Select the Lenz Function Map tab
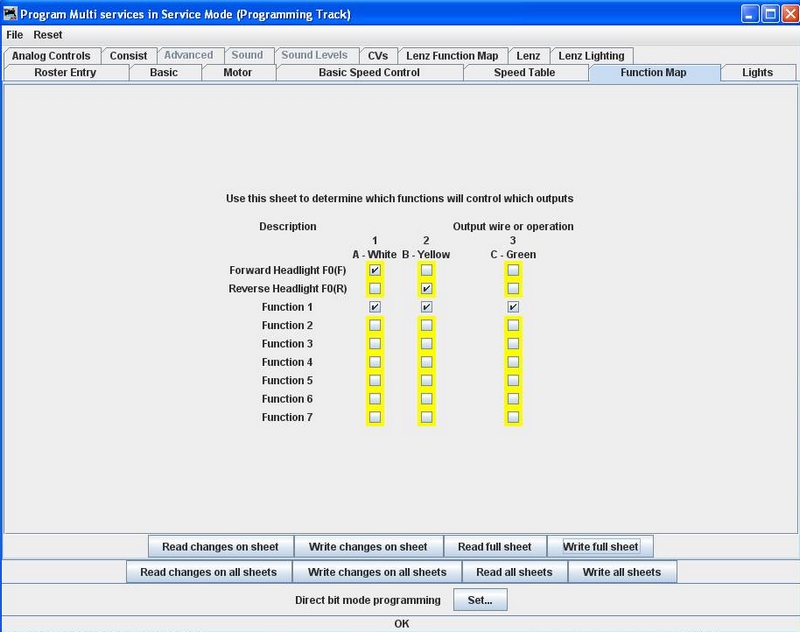The width and height of the screenshot is (800, 632). click(452, 56)
